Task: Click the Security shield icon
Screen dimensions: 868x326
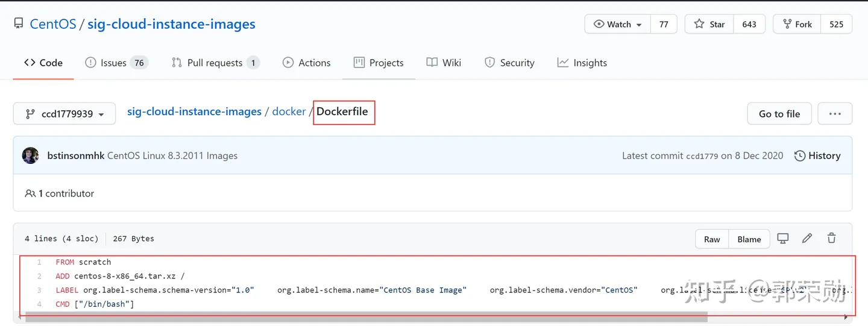Action: coord(490,63)
